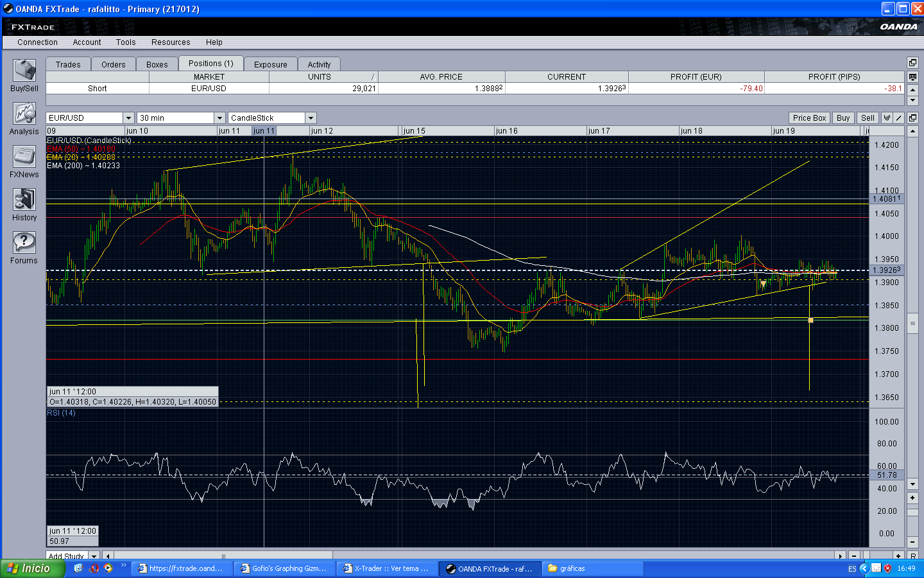Open the 30 min timeframe dropdown

[x=219, y=118]
